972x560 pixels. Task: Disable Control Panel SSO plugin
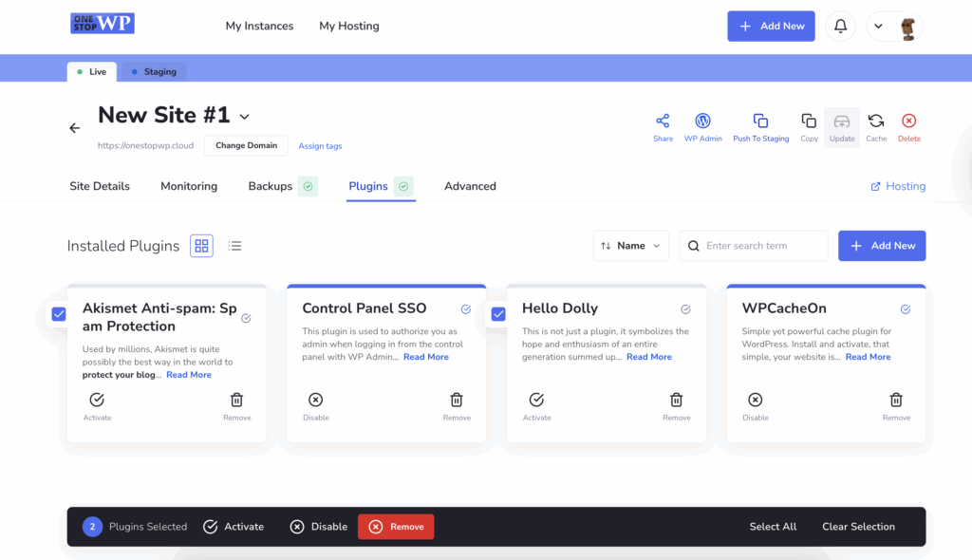point(315,406)
